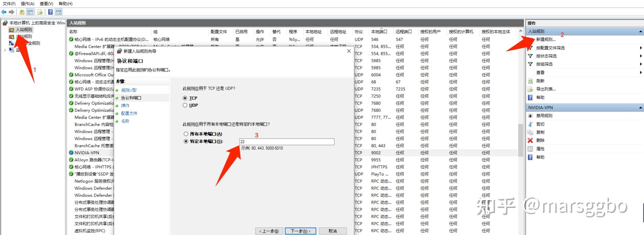Open the 按组筛选 submenu arrow
Image resolution: width=644 pixels, height=235 pixels.
point(641,64)
